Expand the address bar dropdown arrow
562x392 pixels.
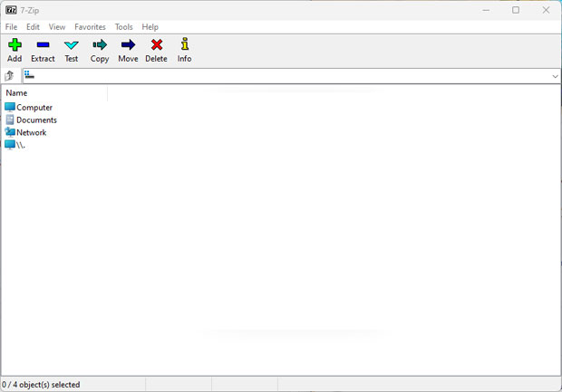click(555, 76)
